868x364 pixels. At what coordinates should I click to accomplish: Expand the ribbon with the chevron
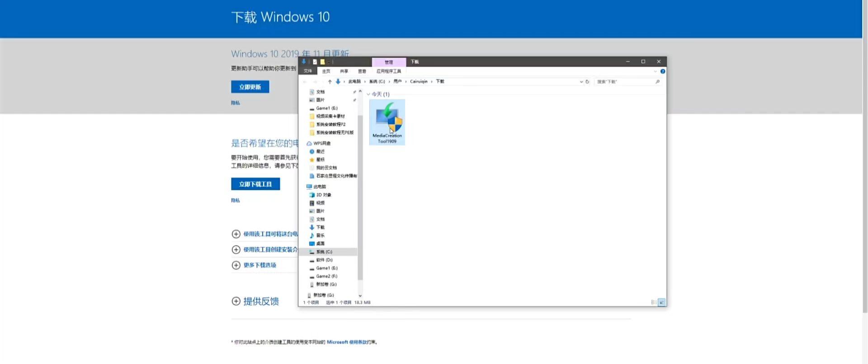pyautogui.click(x=656, y=71)
